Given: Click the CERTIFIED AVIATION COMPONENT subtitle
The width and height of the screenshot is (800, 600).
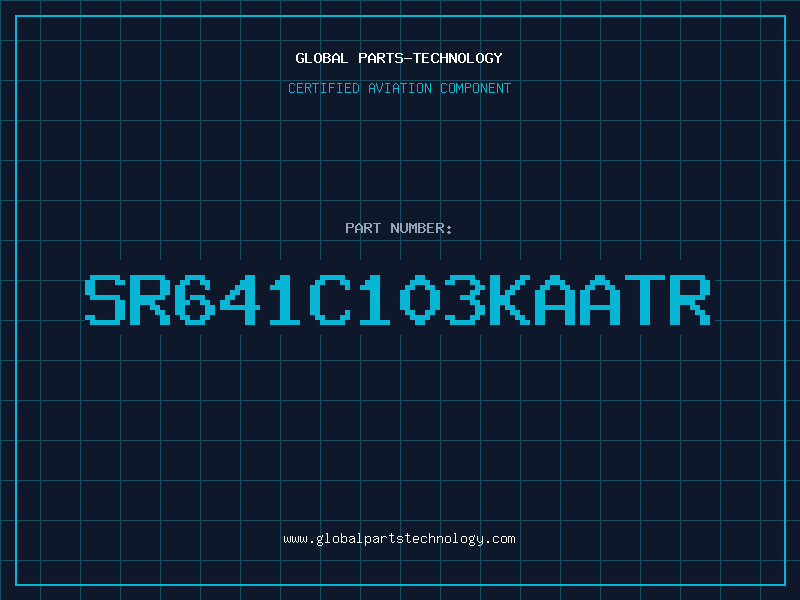Looking at the screenshot, I should (399, 88).
